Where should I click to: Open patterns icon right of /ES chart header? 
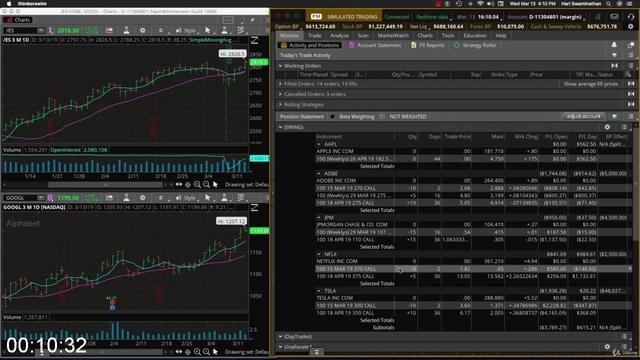pyautogui.click(x=254, y=40)
